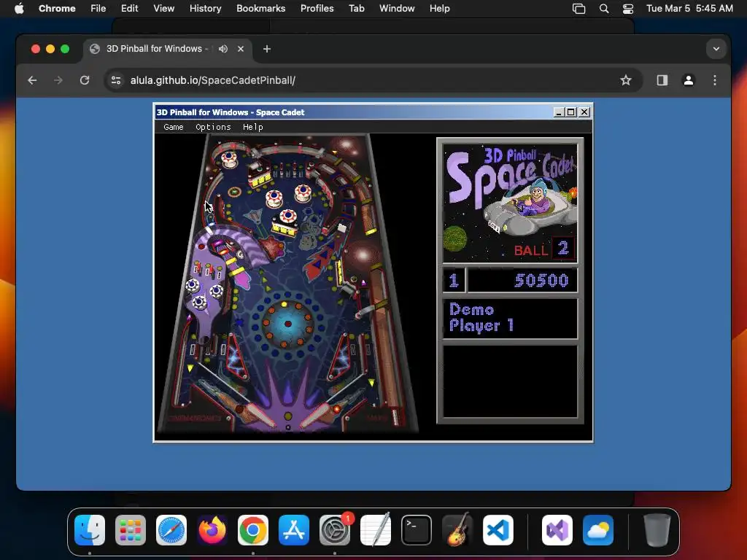Reload the pinball page
This screenshot has width=747, height=560.
(85, 80)
